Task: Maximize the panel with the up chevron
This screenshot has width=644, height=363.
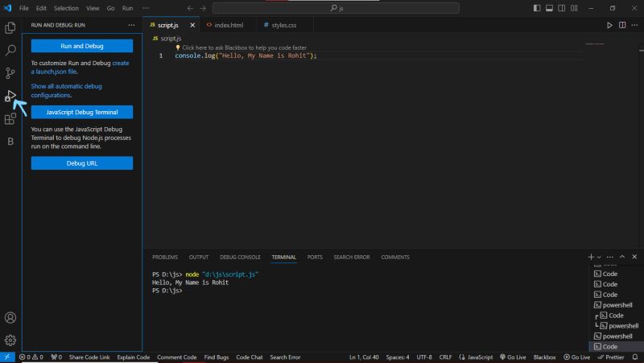Action: pyautogui.click(x=622, y=257)
